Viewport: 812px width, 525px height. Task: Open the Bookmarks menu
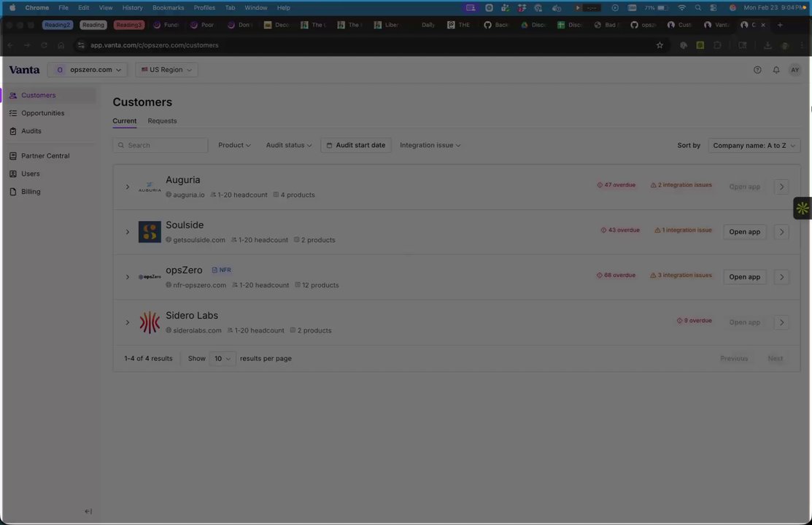point(169,8)
